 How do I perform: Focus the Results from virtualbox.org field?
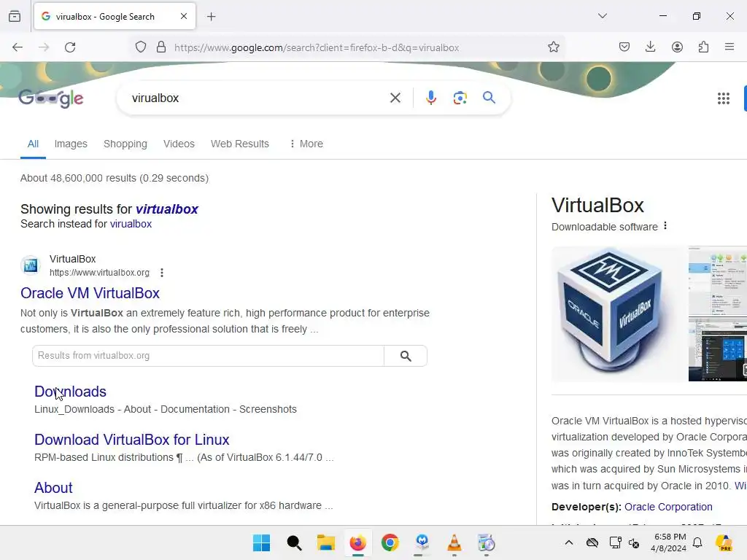(208, 356)
